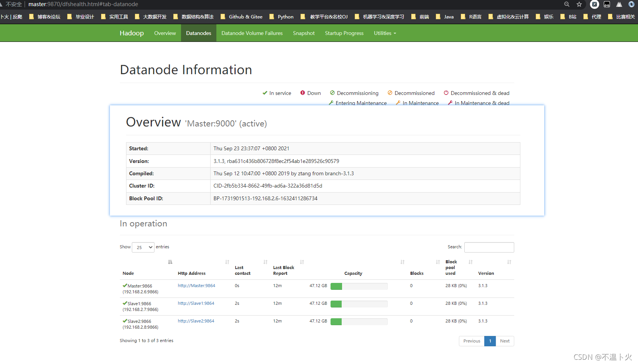View the Startup Progress tab

[x=344, y=33]
